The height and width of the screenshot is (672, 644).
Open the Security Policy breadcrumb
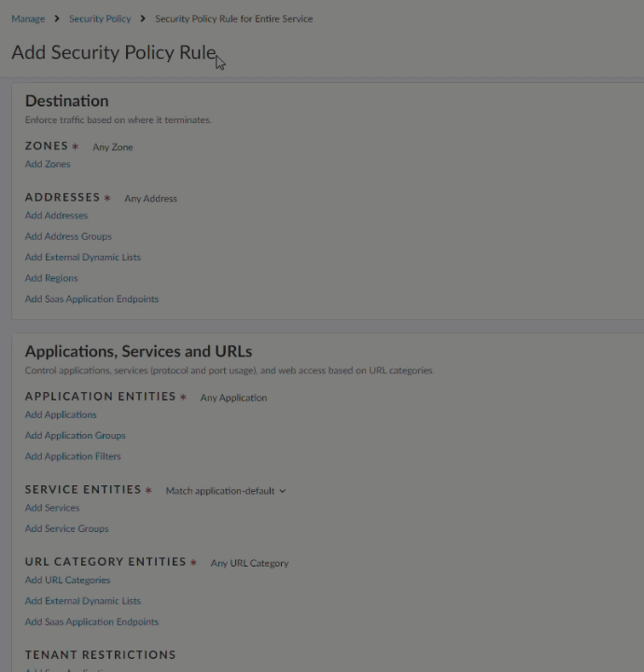pos(100,19)
